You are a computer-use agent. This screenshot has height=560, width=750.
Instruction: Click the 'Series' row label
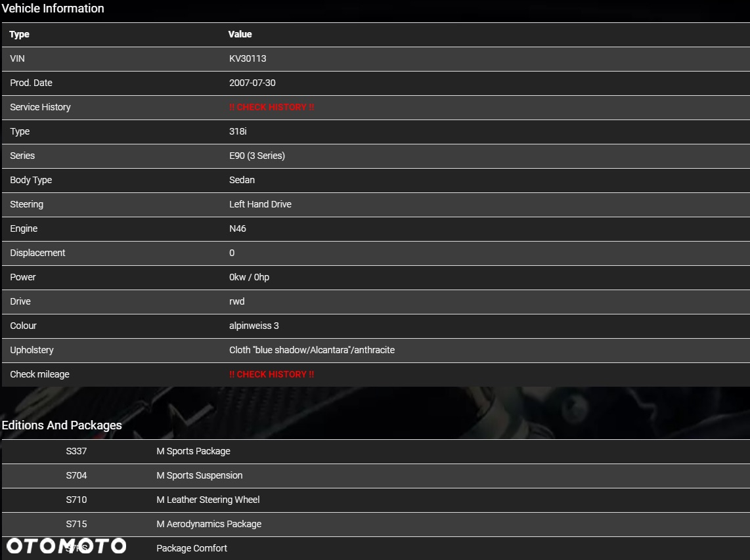[x=22, y=156]
